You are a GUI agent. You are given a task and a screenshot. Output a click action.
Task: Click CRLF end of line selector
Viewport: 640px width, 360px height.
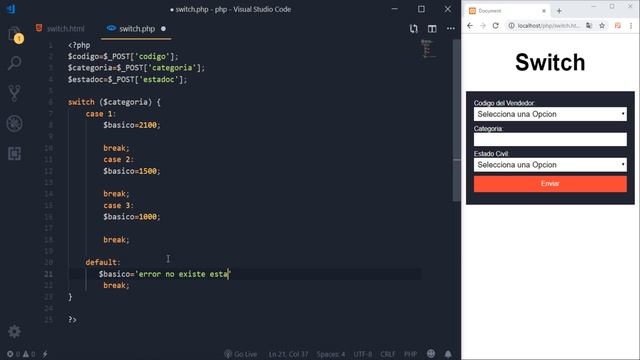(387, 354)
